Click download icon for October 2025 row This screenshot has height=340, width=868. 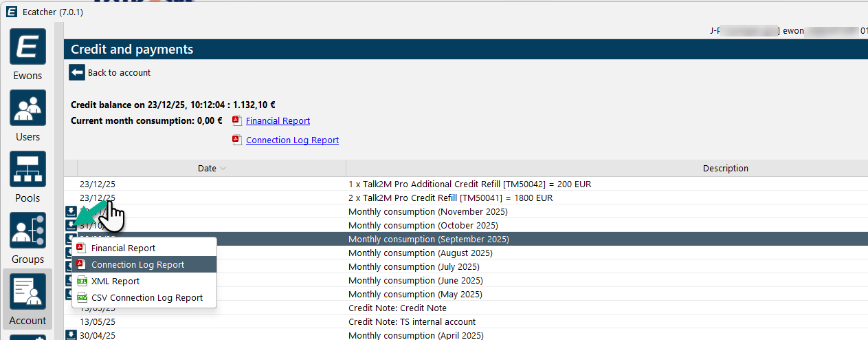point(71,225)
